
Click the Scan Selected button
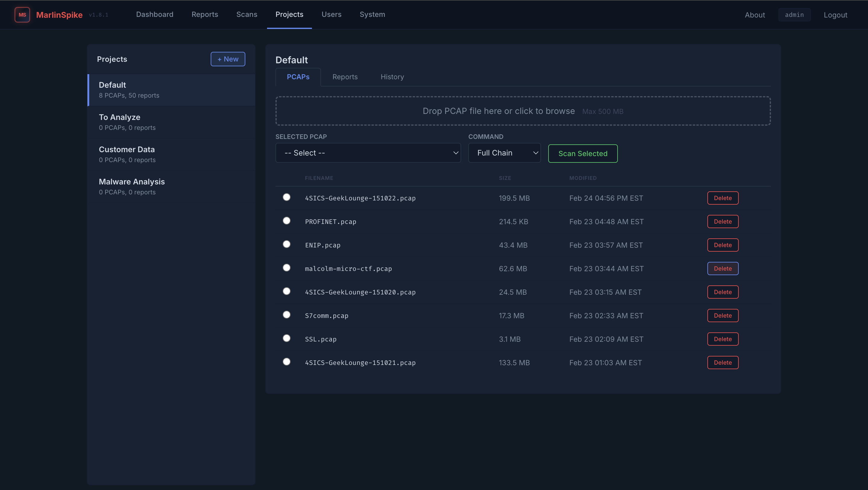click(583, 153)
